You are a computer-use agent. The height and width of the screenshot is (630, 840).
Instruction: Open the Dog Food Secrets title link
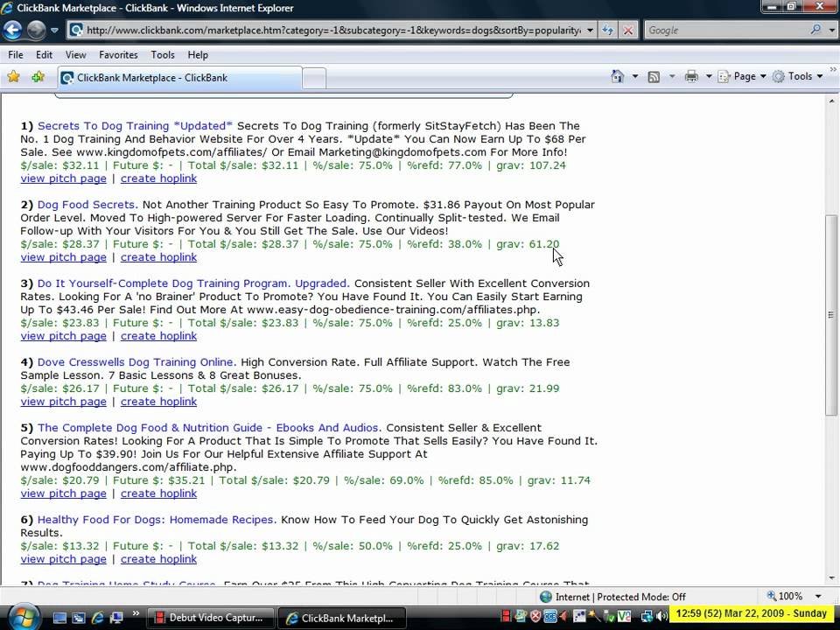tap(87, 205)
